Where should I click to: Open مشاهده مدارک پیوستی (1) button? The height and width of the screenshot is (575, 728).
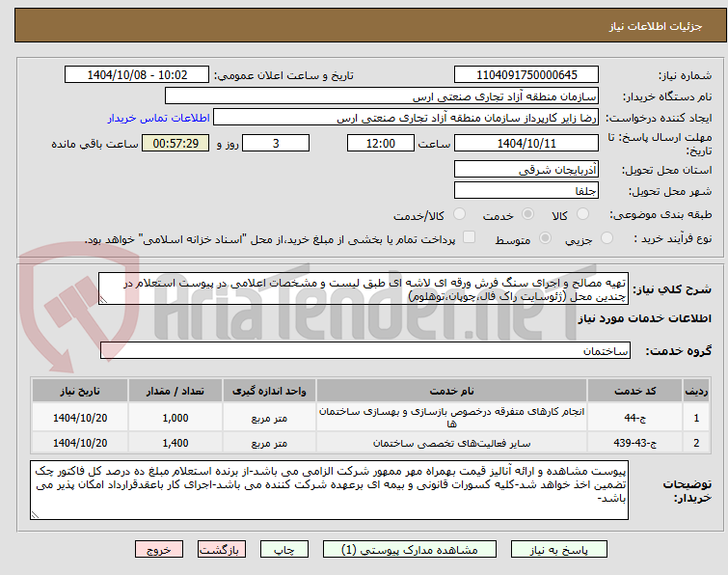[x=409, y=550]
